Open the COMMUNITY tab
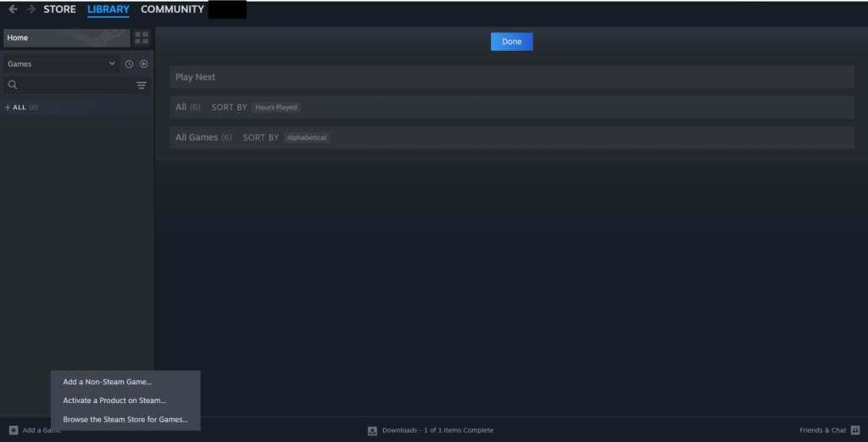The height and width of the screenshot is (442, 868). [x=172, y=9]
